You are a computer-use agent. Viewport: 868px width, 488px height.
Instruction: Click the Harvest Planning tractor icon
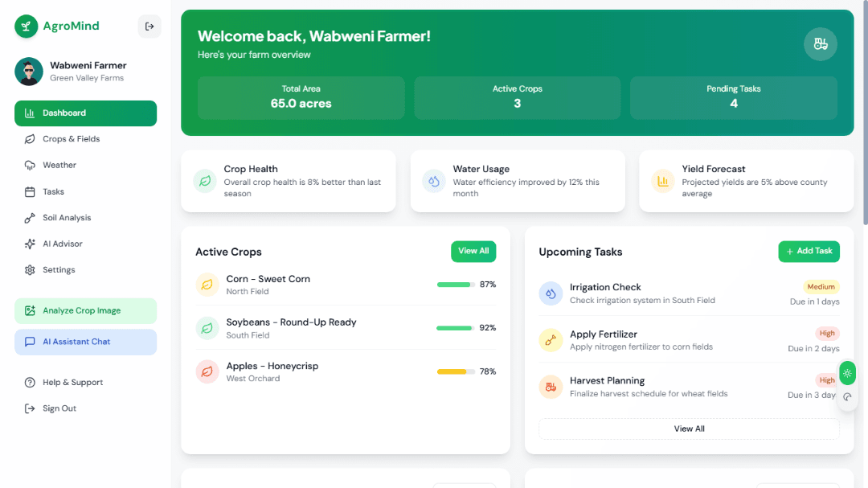point(551,387)
